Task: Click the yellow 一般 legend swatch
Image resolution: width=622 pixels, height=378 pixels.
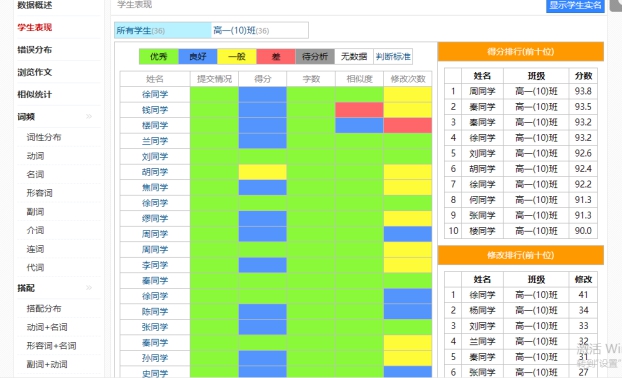Action: [x=237, y=56]
